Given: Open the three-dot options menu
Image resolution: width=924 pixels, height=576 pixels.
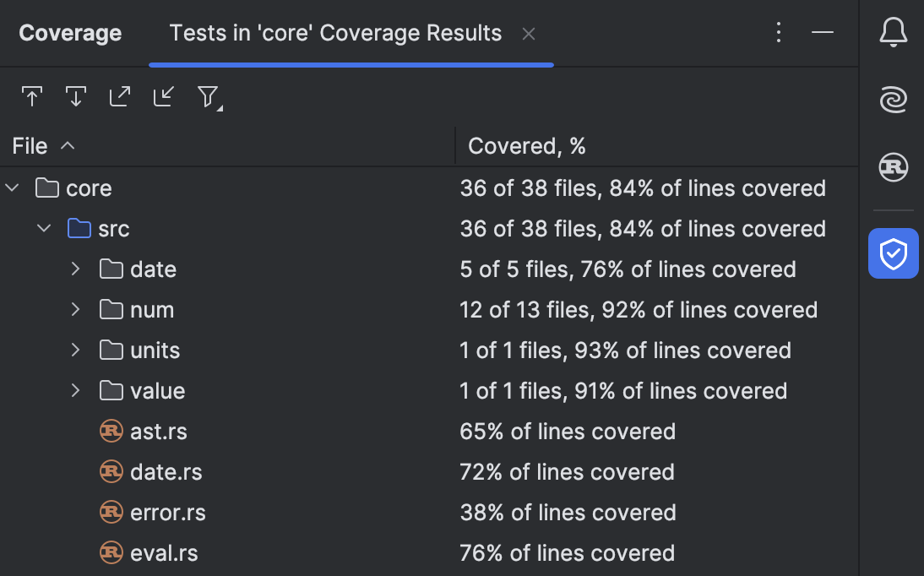Looking at the screenshot, I should [778, 32].
